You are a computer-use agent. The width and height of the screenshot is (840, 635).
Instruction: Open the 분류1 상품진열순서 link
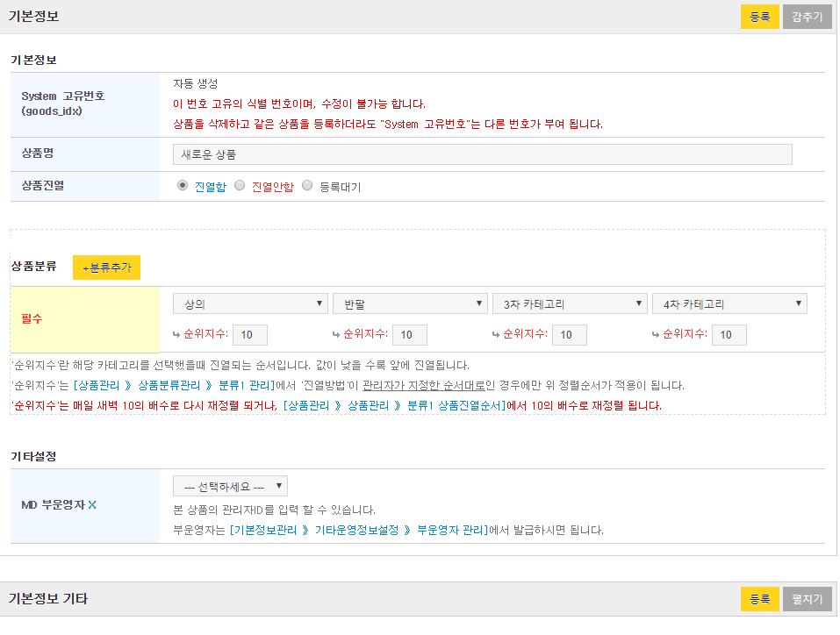tap(455, 405)
